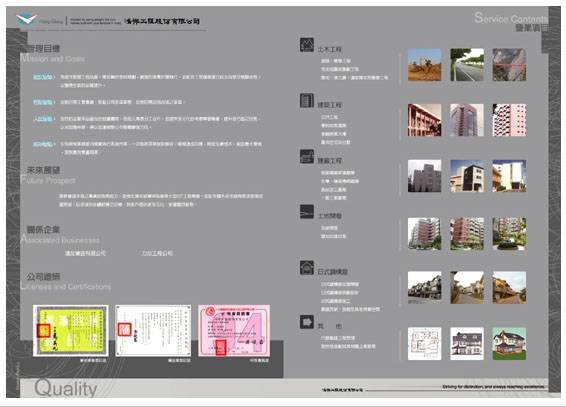Click the company name calligraphy in header
Screen dimensions: 566x407
click(x=162, y=21)
